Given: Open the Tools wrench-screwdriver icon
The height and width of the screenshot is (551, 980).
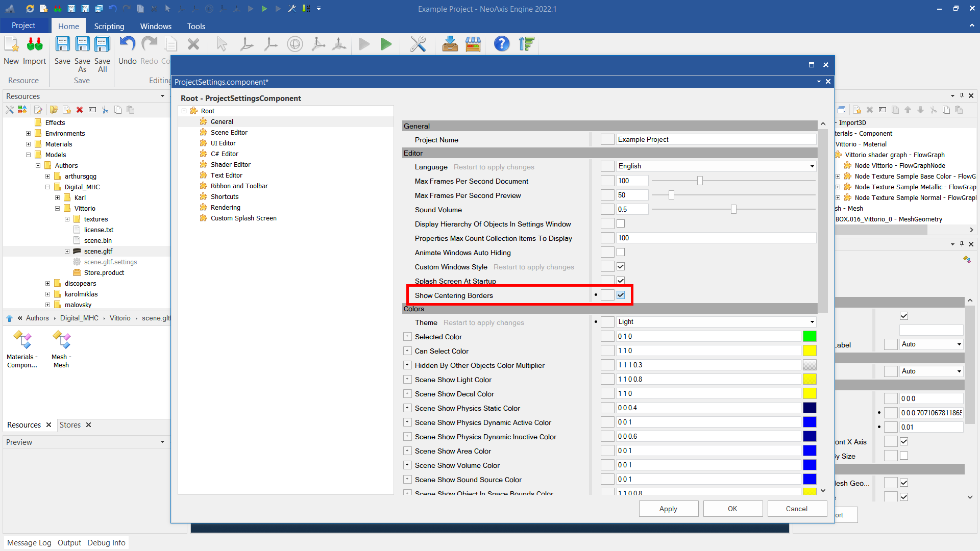Looking at the screenshot, I should [x=418, y=44].
